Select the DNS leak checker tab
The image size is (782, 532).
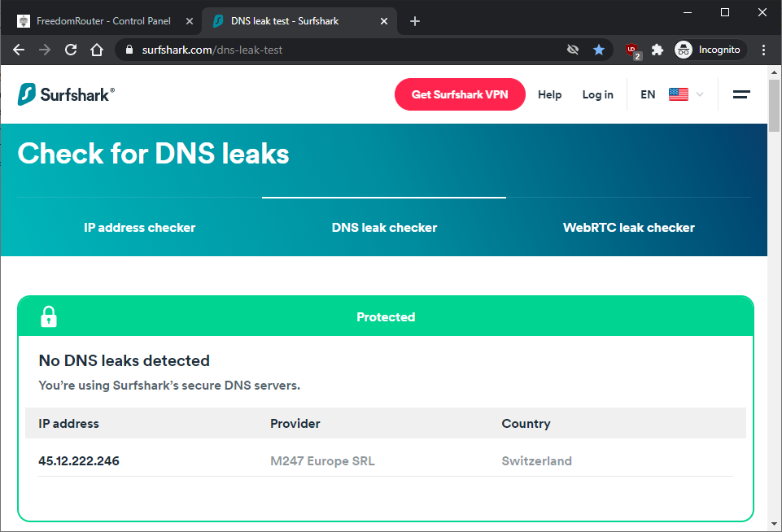pos(384,227)
